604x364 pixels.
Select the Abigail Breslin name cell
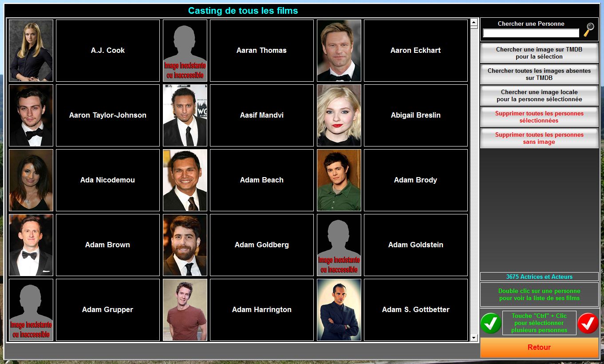click(x=415, y=115)
